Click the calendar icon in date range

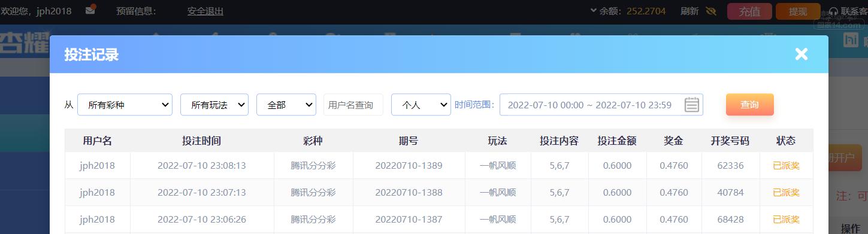692,104
